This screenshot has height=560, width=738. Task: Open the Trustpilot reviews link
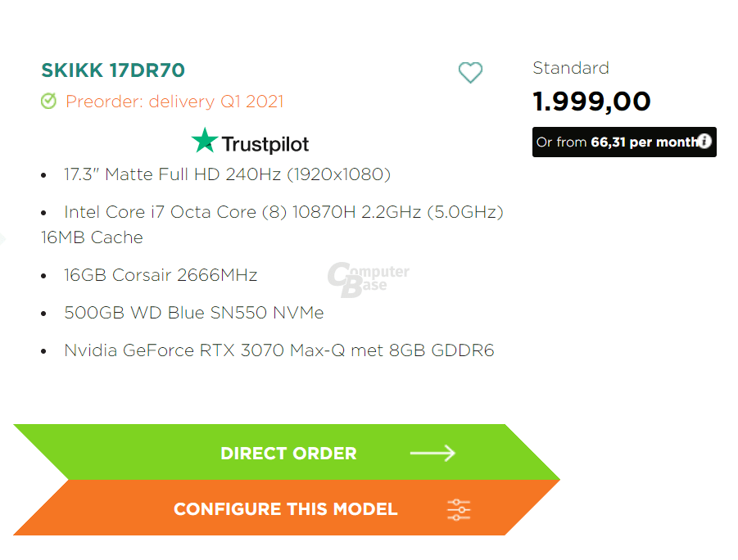250,141
